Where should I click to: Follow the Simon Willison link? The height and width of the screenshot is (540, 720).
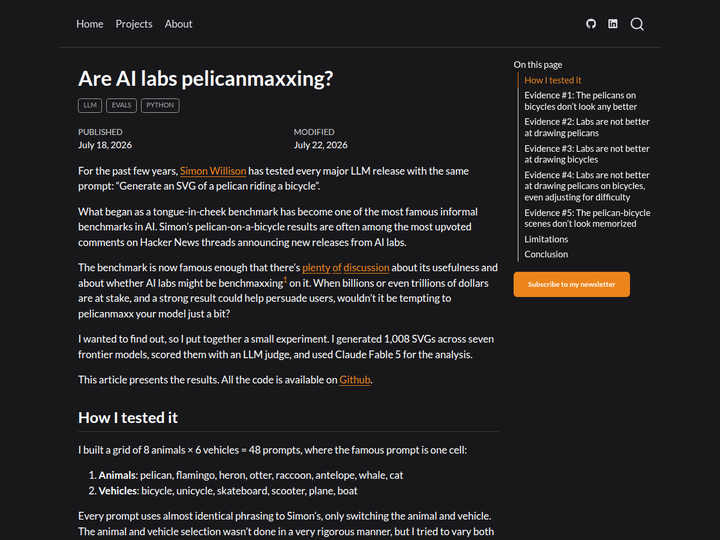pos(213,171)
